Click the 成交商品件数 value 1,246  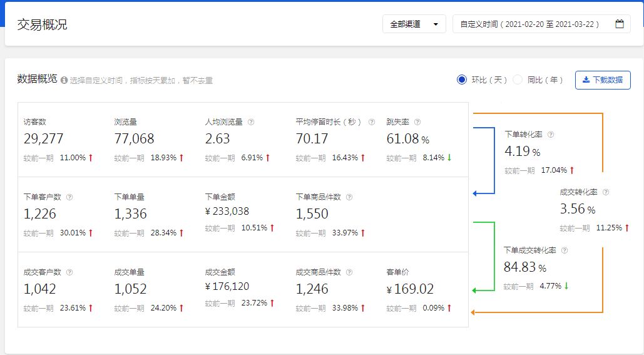coord(312,289)
